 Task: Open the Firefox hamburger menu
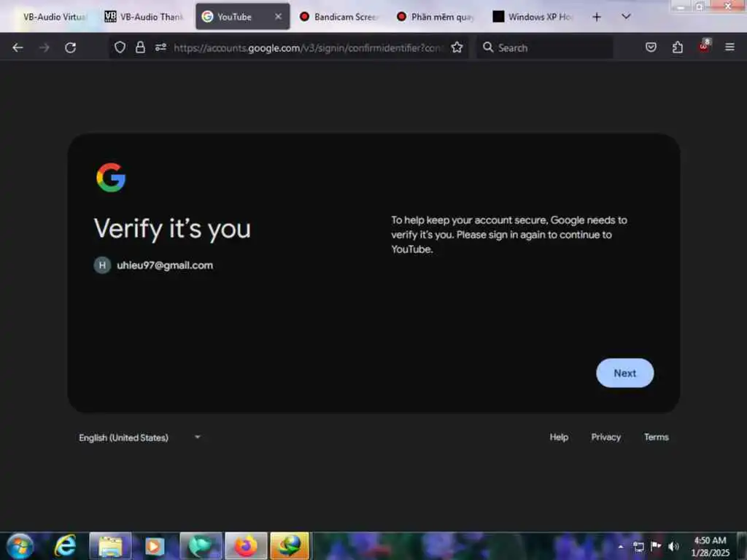pyautogui.click(x=729, y=47)
